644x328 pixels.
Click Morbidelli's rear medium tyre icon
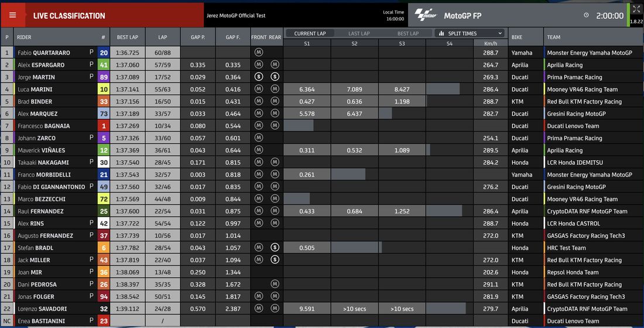pos(275,174)
